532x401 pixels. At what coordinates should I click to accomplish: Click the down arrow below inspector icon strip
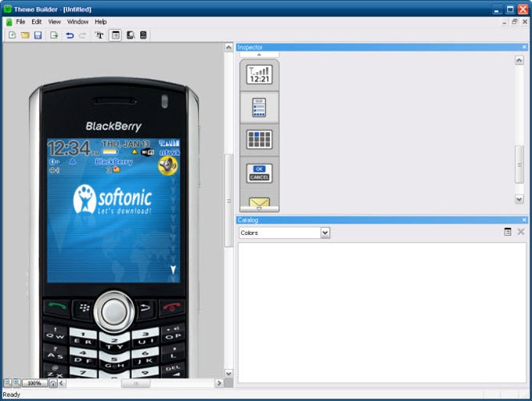click(259, 209)
